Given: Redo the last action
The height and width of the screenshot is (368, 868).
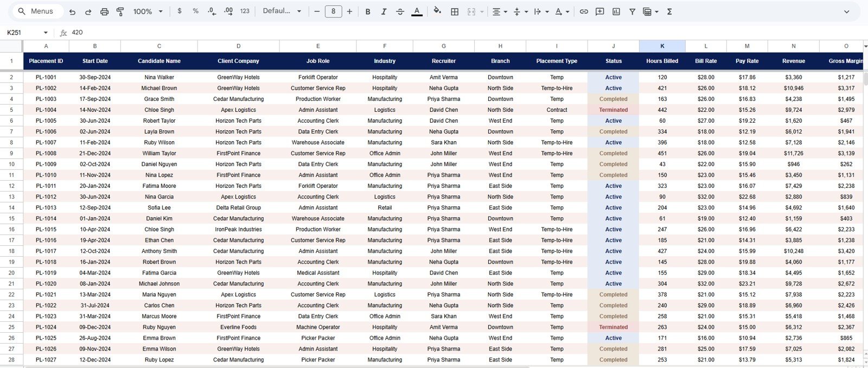Looking at the screenshot, I should tap(88, 11).
